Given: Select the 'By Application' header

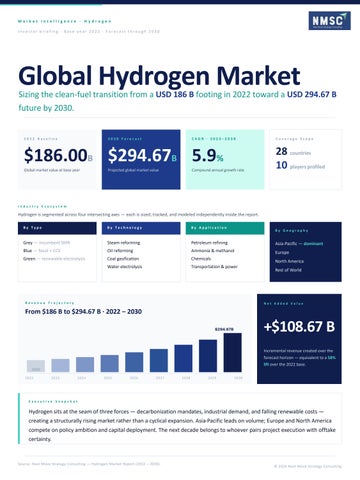Looking at the screenshot, I should point(225,228).
